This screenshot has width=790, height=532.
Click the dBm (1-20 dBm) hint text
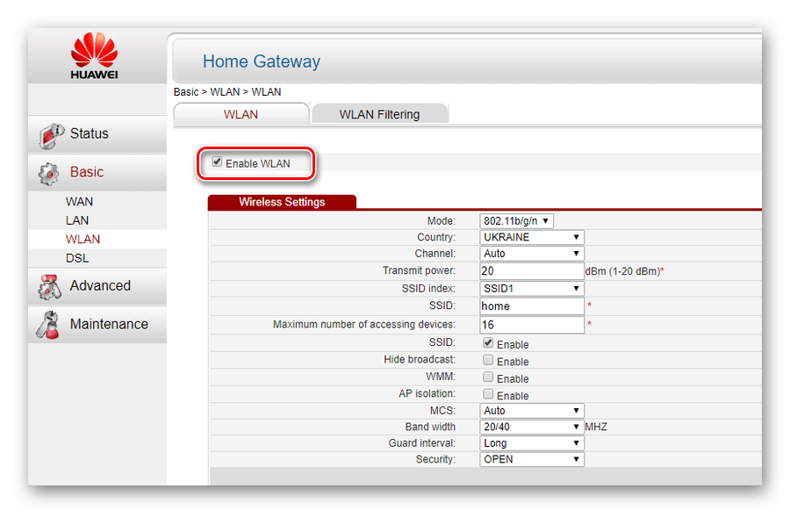coord(622,271)
